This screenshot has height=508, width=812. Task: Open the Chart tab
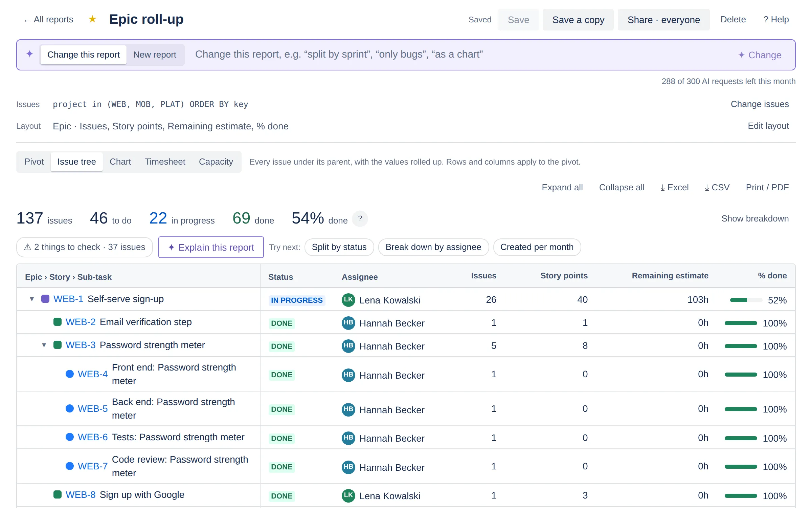[120, 162]
